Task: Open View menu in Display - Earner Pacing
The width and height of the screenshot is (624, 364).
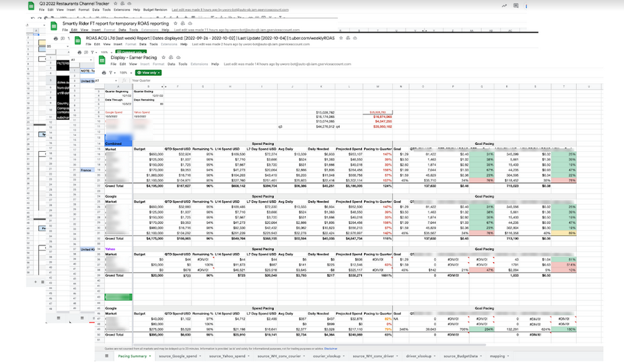Action: tap(133, 64)
